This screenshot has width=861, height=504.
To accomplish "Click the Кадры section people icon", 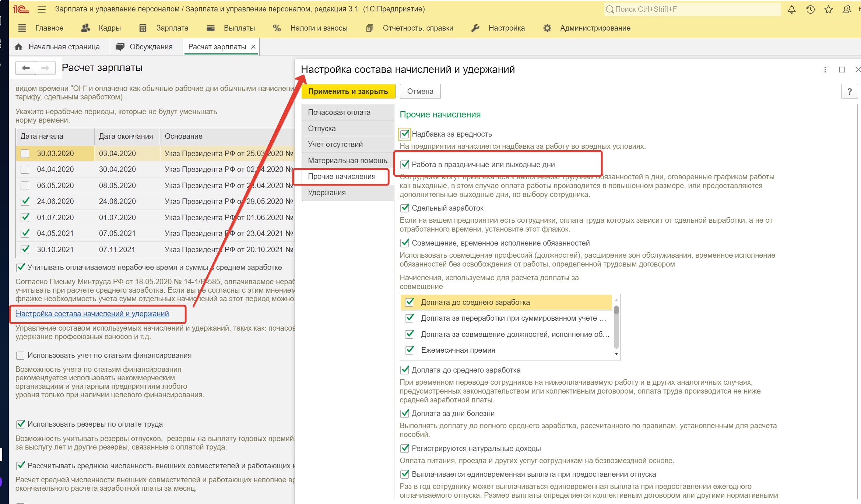I will (x=85, y=28).
